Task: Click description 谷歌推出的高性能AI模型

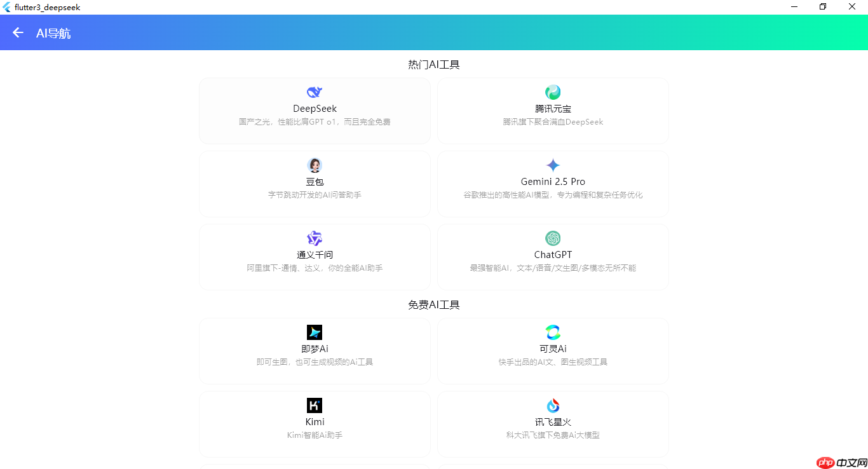Action: 553,195
